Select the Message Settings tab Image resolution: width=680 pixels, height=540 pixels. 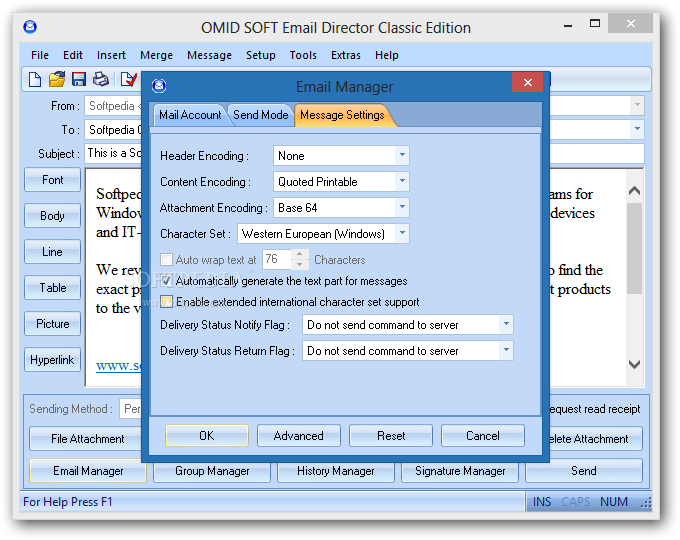click(x=342, y=115)
